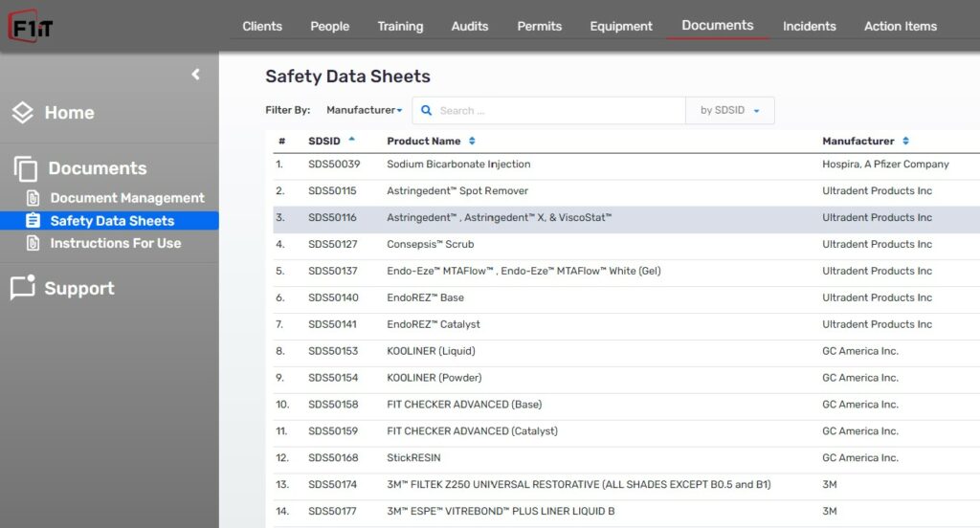Screen dimensions: 980x528
Task: Open KOOLINER (Powder) entry
Action: (x=434, y=378)
